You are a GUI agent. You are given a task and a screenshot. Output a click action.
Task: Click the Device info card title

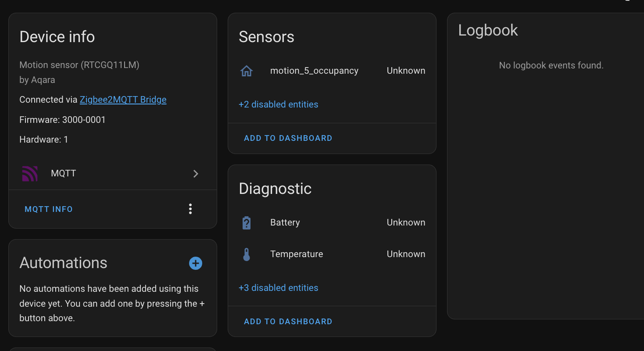click(57, 36)
